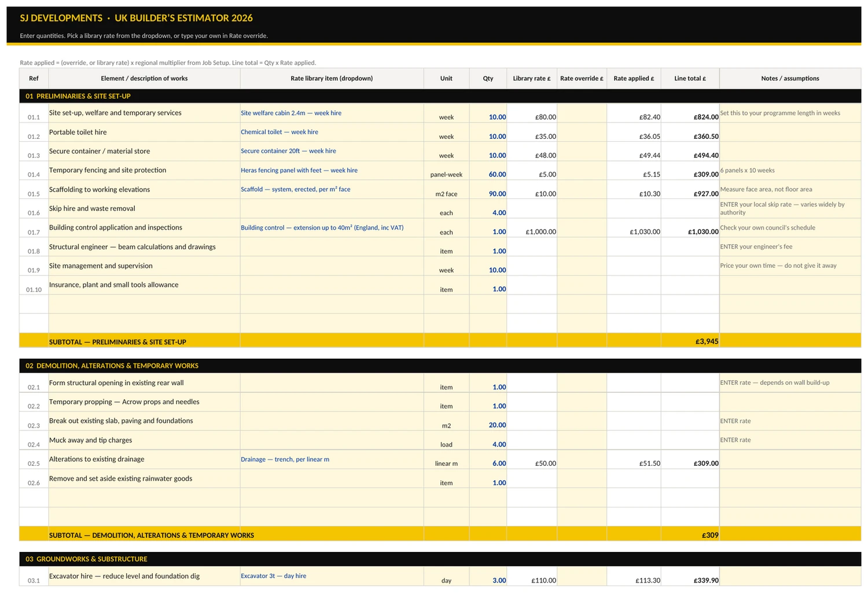Click the Qty 4.00 cell for Skip hire
This screenshot has width=868, height=608.
(x=488, y=209)
